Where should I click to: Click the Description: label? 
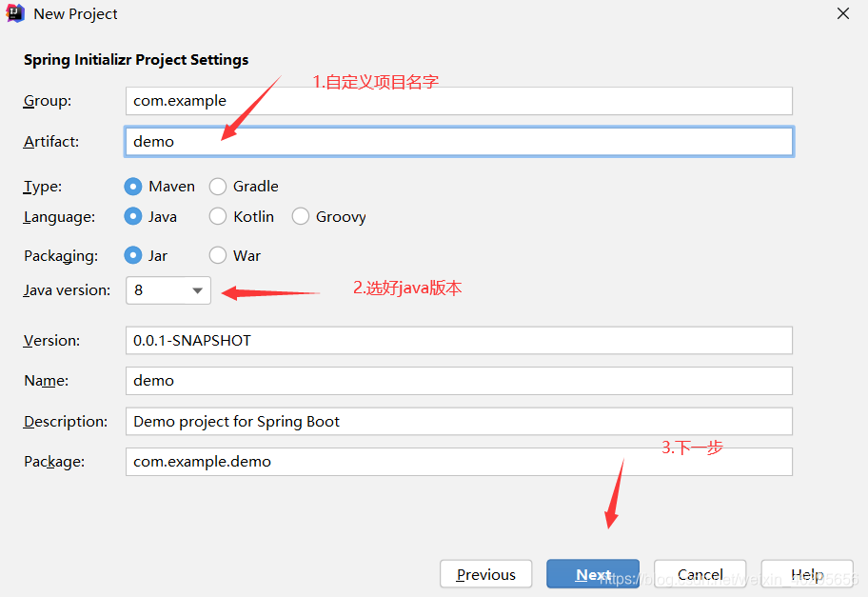[66, 422]
